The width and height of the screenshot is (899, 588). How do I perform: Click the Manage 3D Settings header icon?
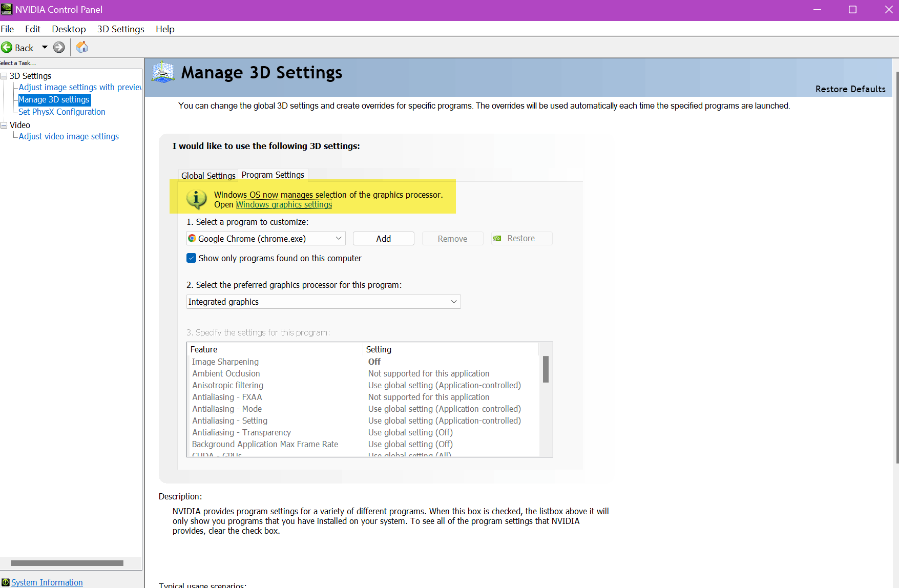[163, 72]
